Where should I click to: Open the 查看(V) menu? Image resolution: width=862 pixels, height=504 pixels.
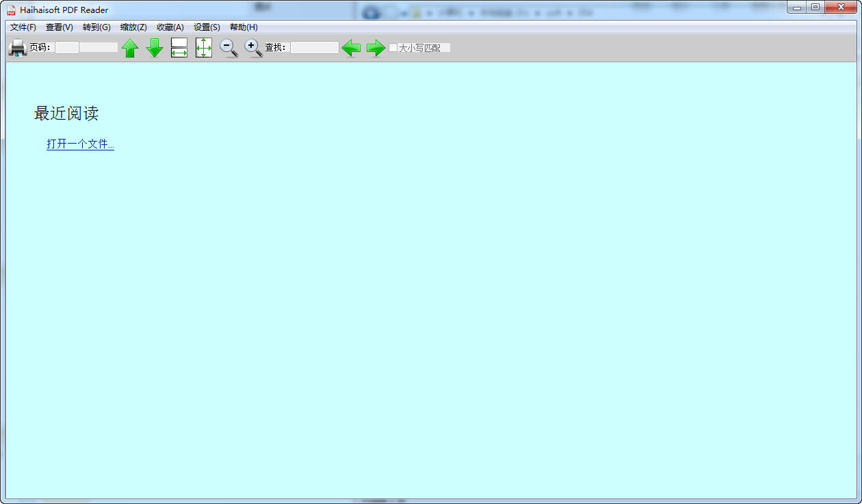59,27
